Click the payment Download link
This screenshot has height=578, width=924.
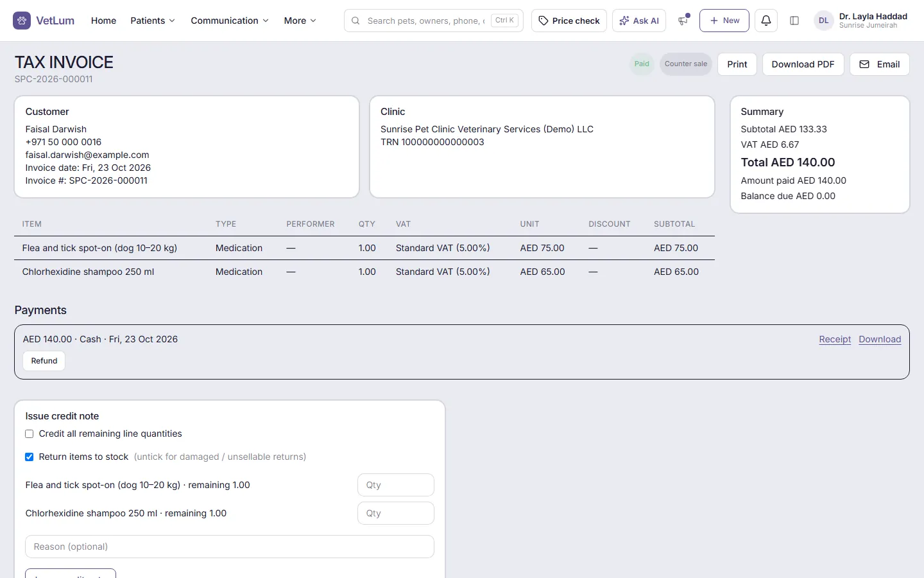coord(880,339)
